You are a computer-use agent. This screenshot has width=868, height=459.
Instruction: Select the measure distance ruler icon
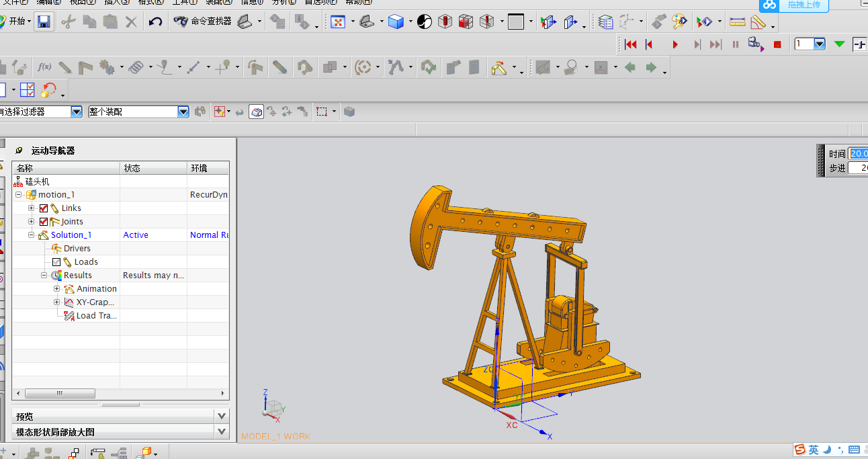click(x=737, y=22)
